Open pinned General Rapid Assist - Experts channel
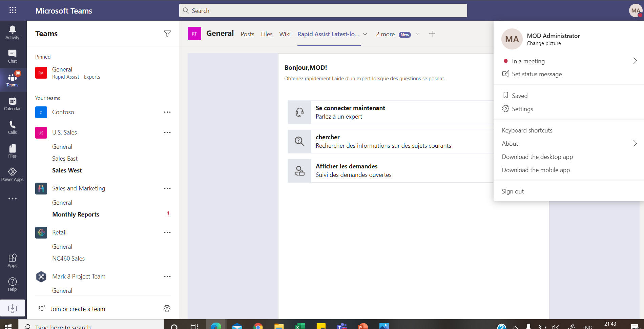This screenshot has width=644, height=329. (x=103, y=73)
